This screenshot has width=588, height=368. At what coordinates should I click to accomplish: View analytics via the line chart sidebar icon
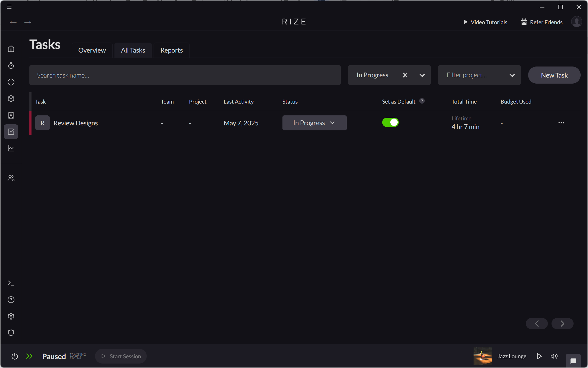11,148
